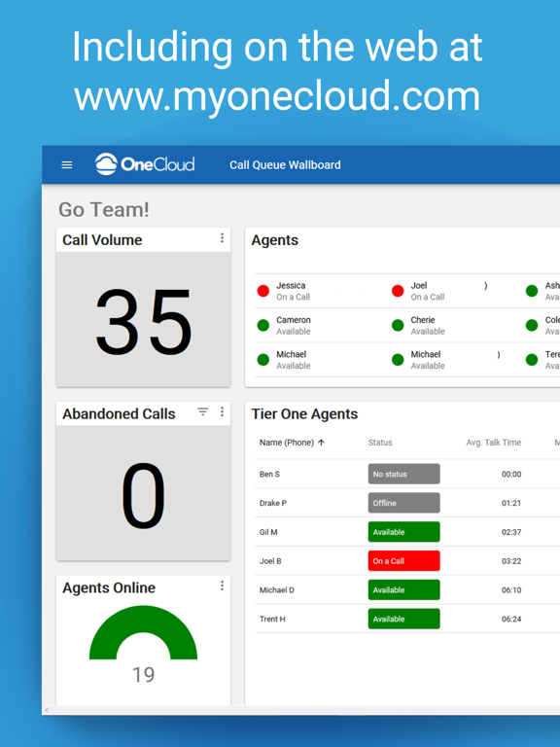The height and width of the screenshot is (747, 560).
Task: Select the Drake P row name
Action: pos(273,503)
